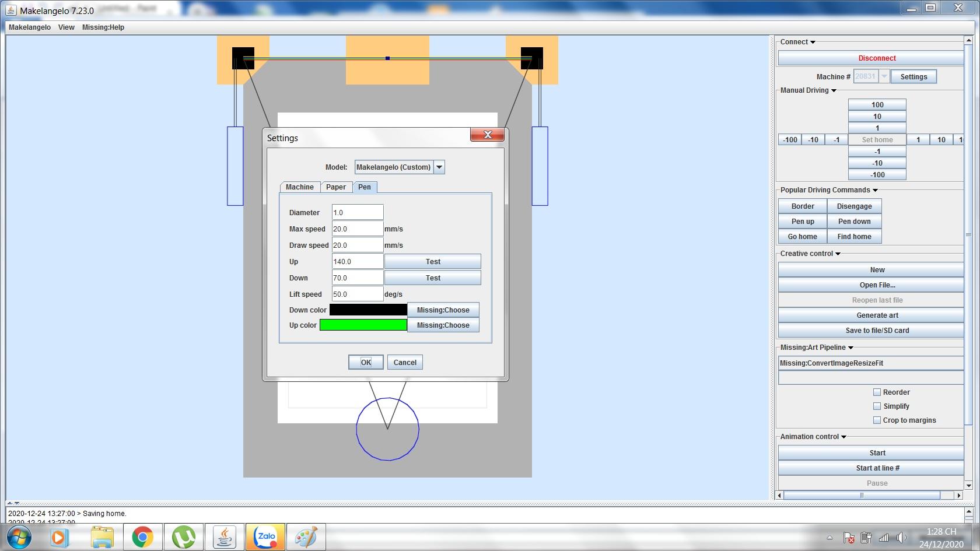Viewport: 980px width, 551px height.
Task: Collapse the Manual Driving section
Action: (834, 90)
